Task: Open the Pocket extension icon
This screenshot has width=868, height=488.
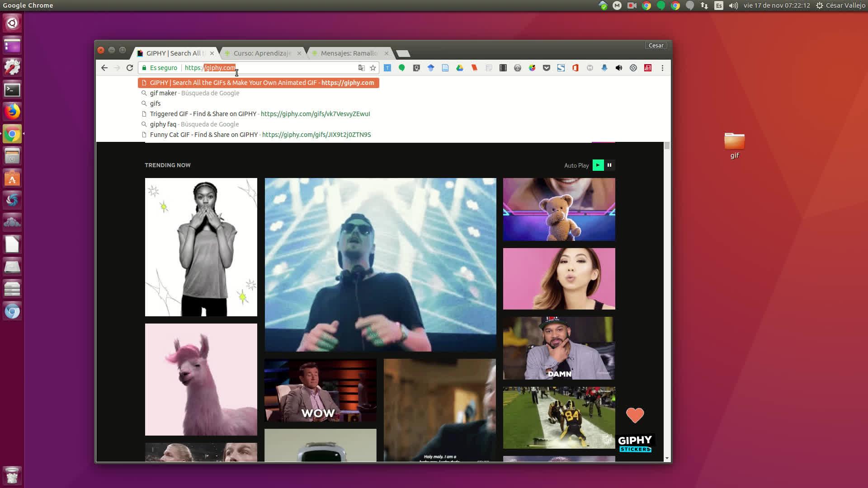Action: coord(546,68)
